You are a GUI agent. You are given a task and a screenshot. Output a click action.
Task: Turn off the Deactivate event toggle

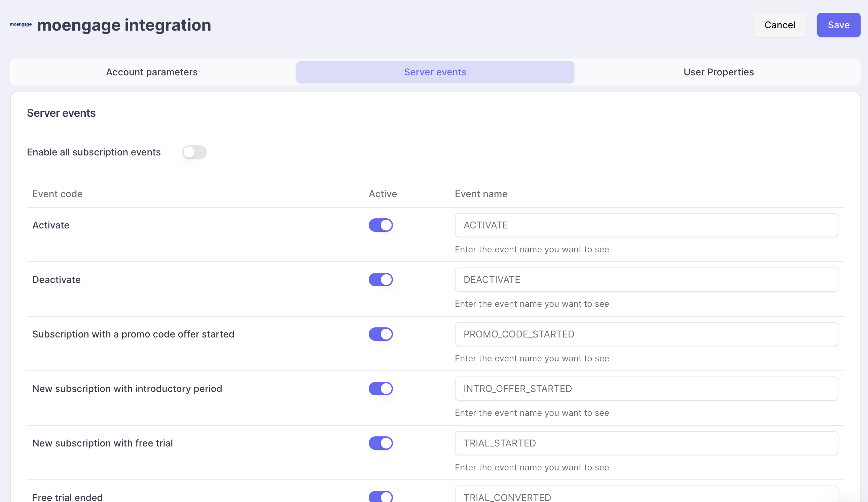click(381, 279)
